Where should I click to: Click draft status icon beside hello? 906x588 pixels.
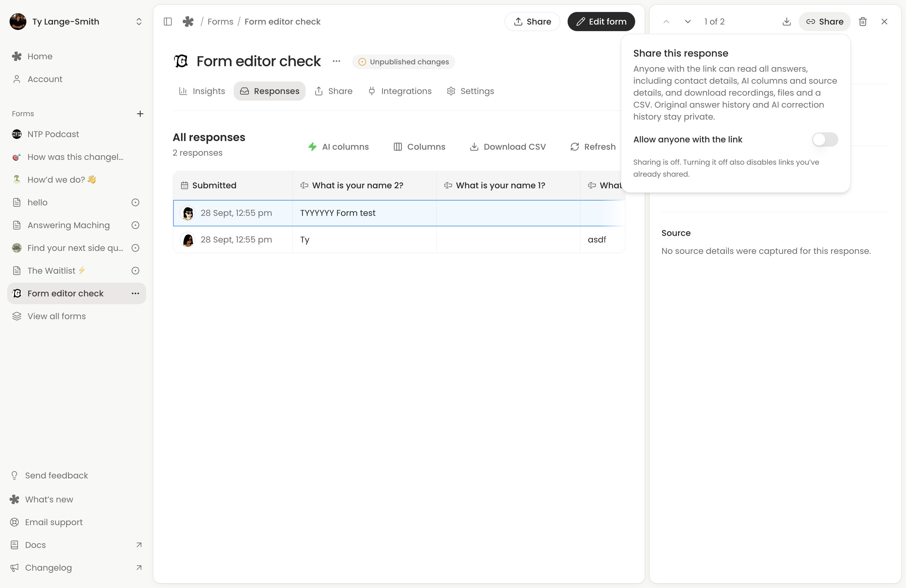coord(135,202)
